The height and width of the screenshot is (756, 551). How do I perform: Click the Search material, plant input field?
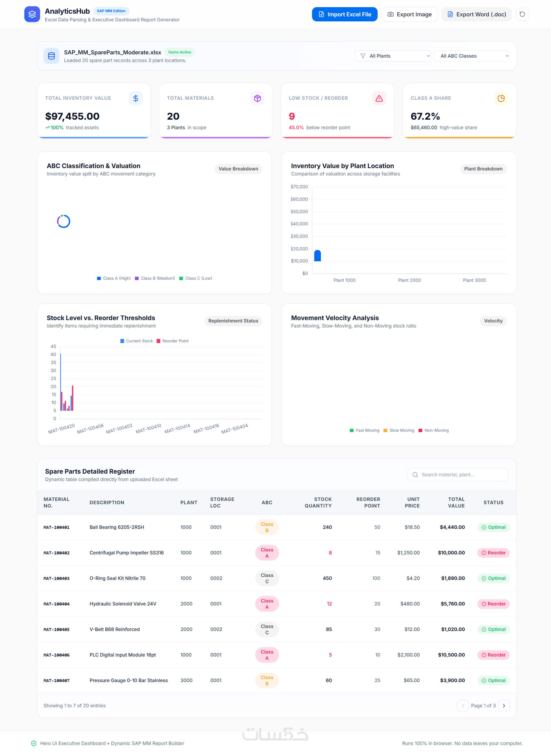tap(457, 475)
